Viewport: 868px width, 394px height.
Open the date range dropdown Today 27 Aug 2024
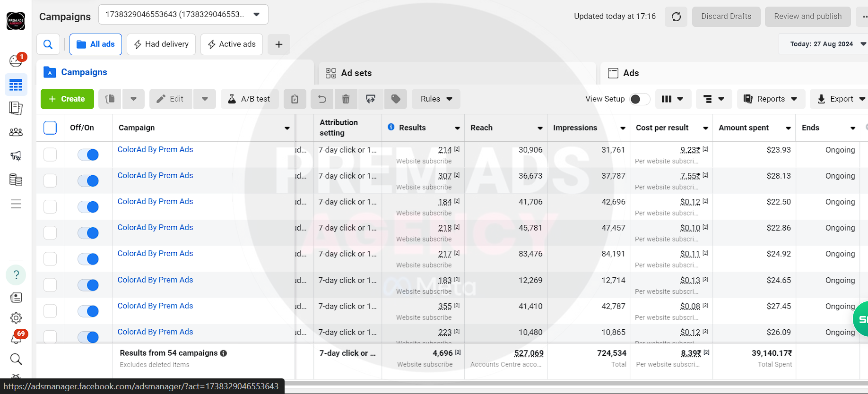pyautogui.click(x=824, y=44)
